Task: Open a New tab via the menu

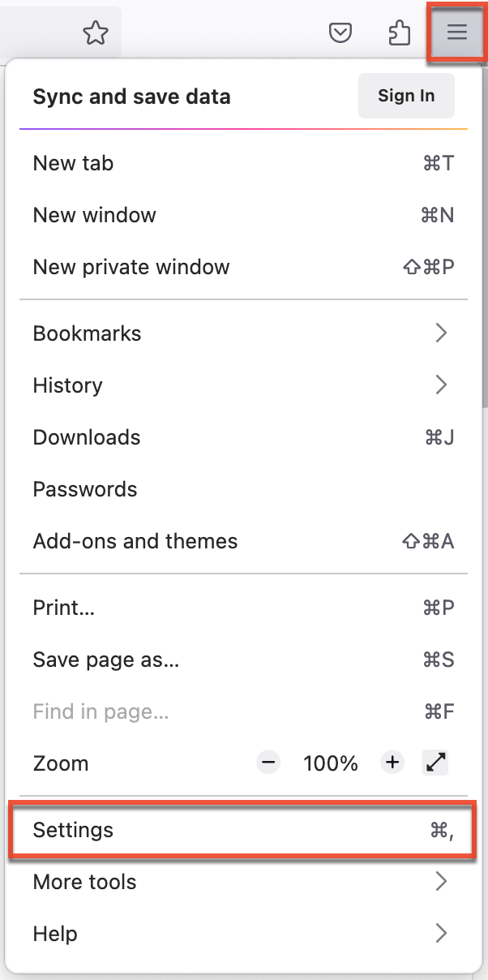Action: [73, 163]
